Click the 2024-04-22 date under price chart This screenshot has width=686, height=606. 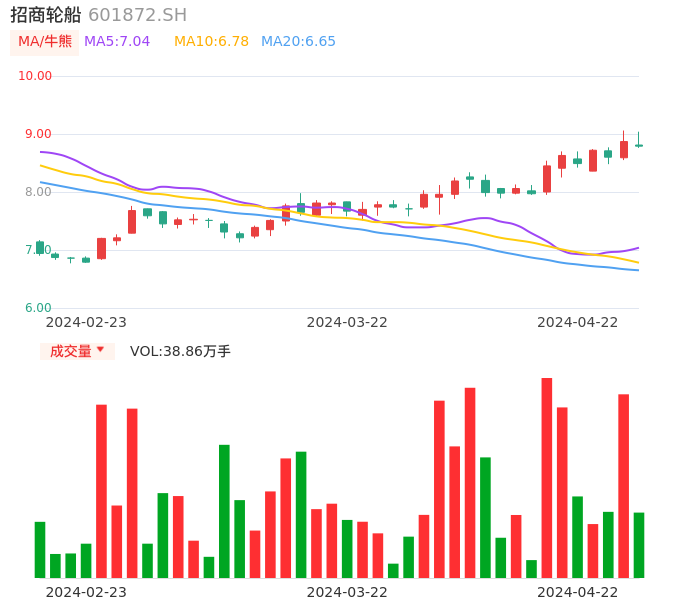click(578, 322)
